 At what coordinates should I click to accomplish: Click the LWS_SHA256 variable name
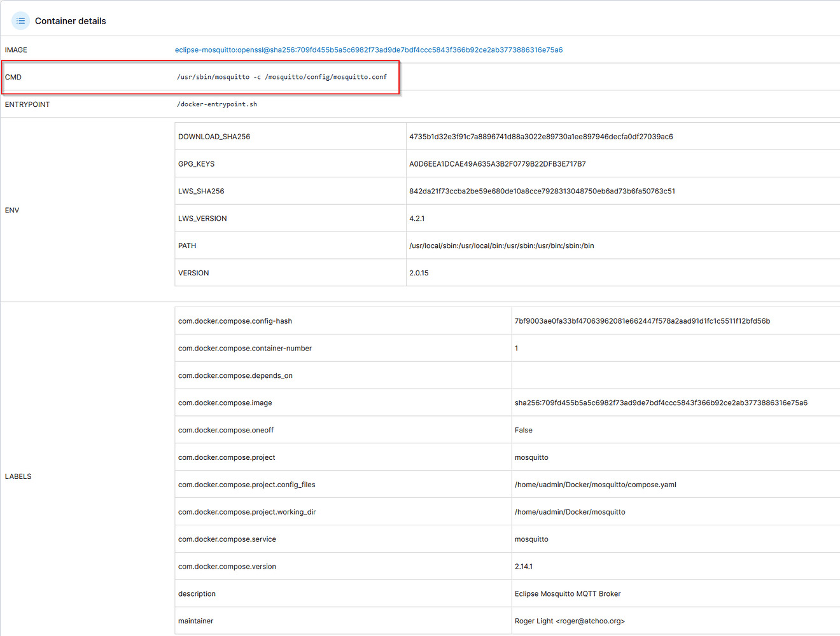201,191
